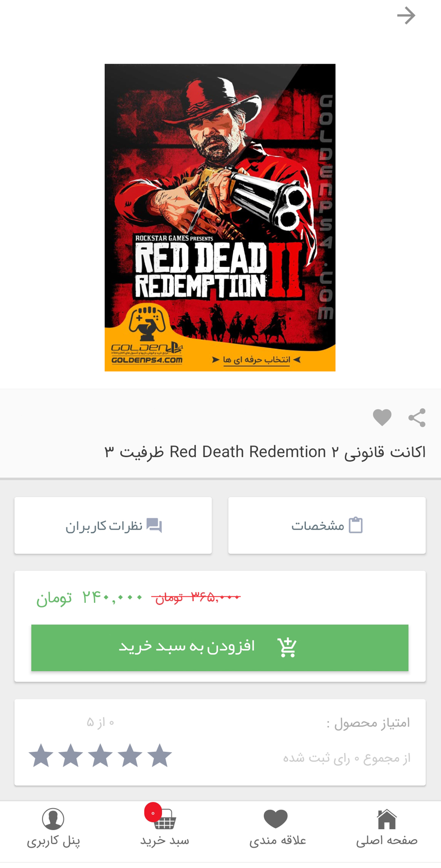
Task: Rate the product one star
Action: (x=159, y=755)
